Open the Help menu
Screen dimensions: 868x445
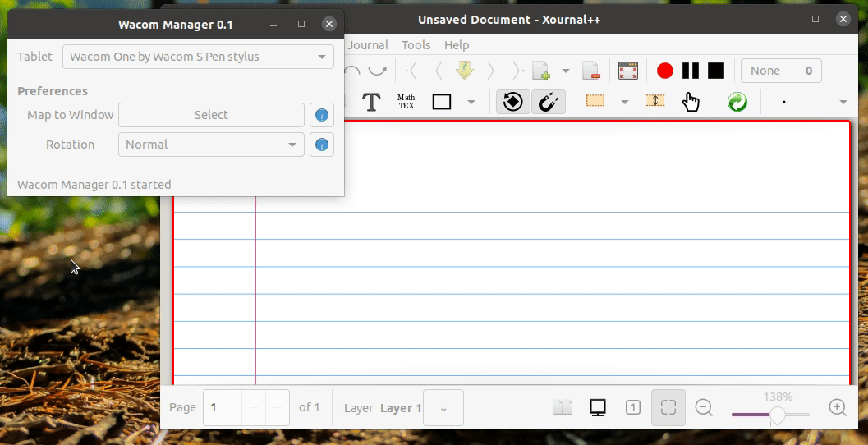pos(456,45)
